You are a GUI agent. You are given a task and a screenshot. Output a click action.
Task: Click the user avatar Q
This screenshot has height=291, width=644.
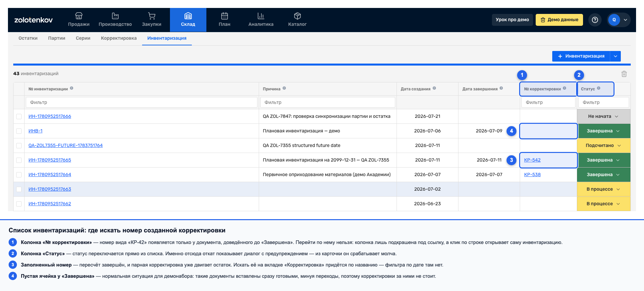[614, 20]
